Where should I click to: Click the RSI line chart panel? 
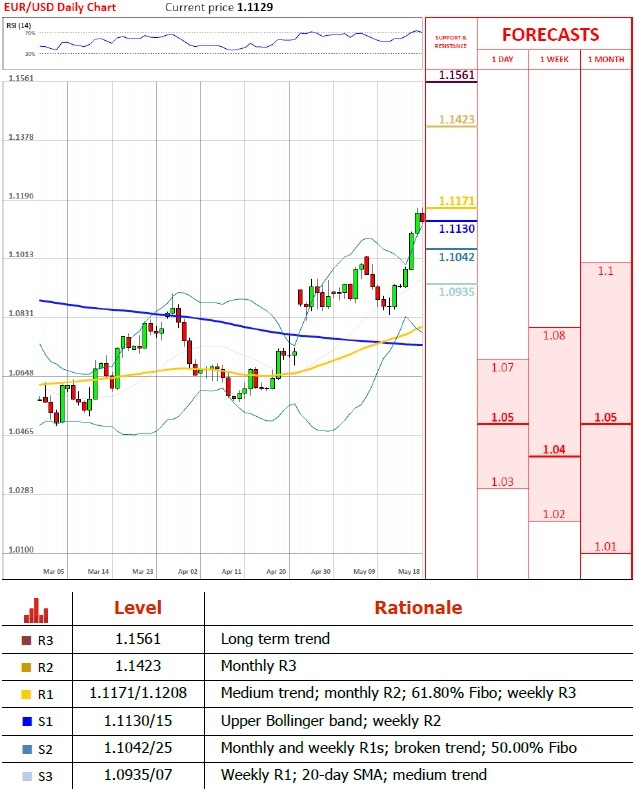213,44
